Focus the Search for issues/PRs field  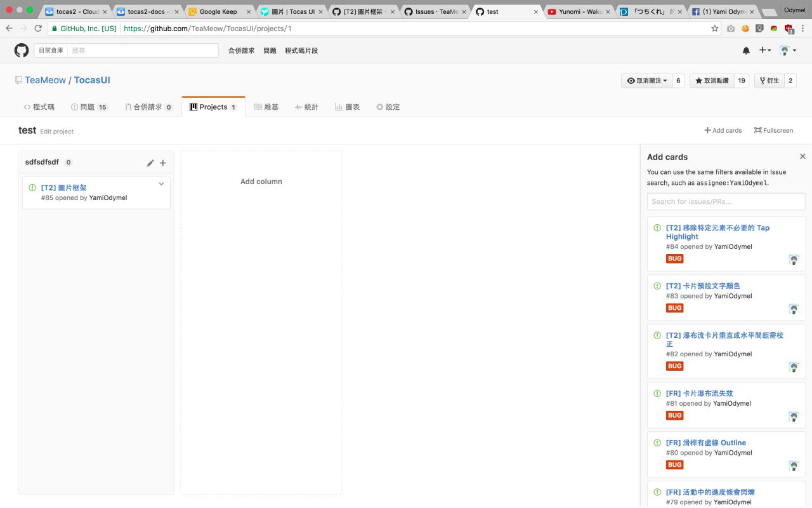point(726,201)
